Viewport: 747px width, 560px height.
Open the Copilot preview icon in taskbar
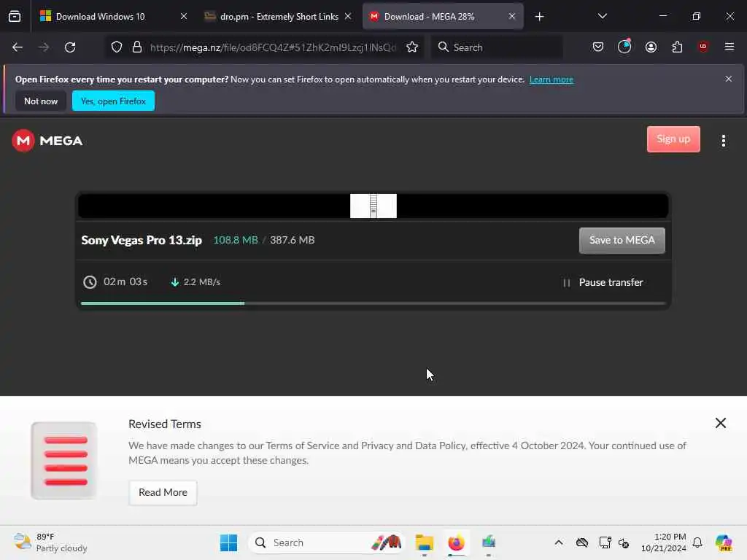(x=724, y=542)
